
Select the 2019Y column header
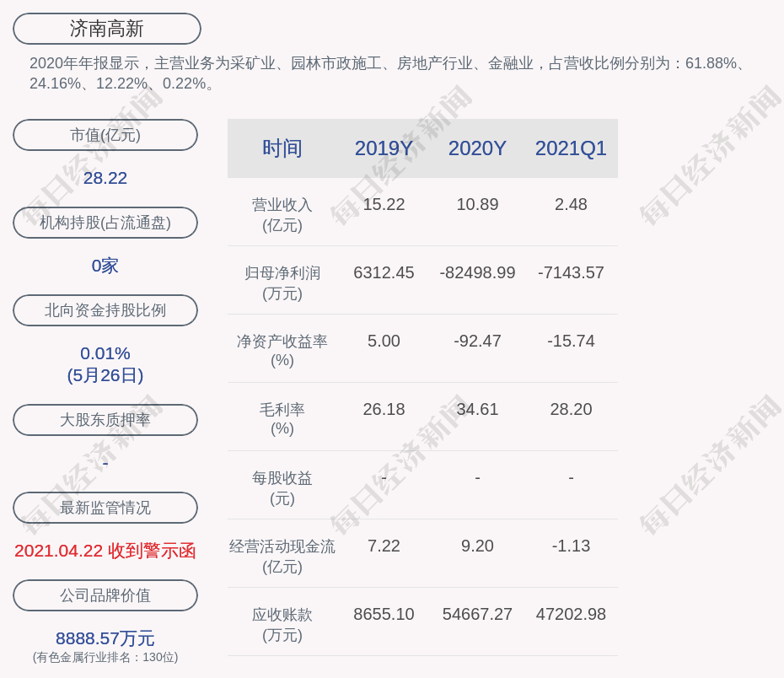384,148
